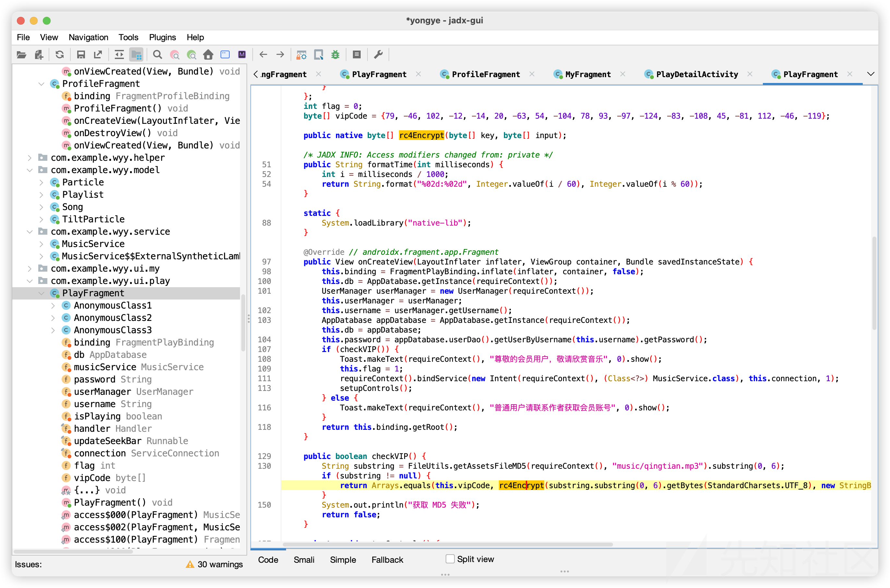Expand com.example.wyy.helper package
The image size is (890, 588).
[30, 158]
